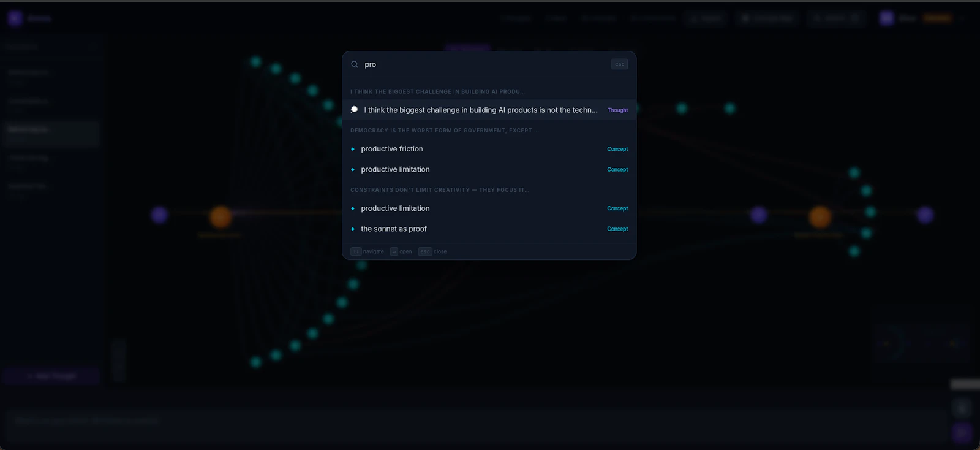Click the esc badge beside the search field

click(x=619, y=64)
